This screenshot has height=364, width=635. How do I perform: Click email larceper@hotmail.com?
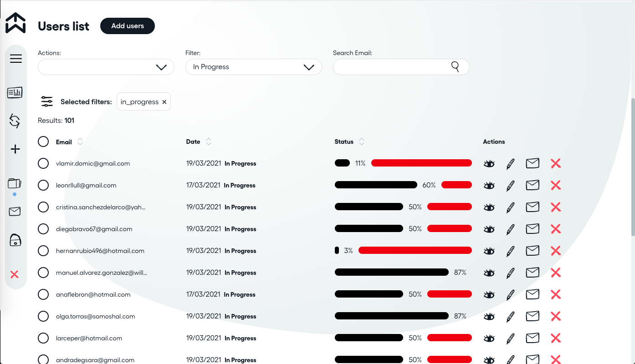(x=89, y=338)
